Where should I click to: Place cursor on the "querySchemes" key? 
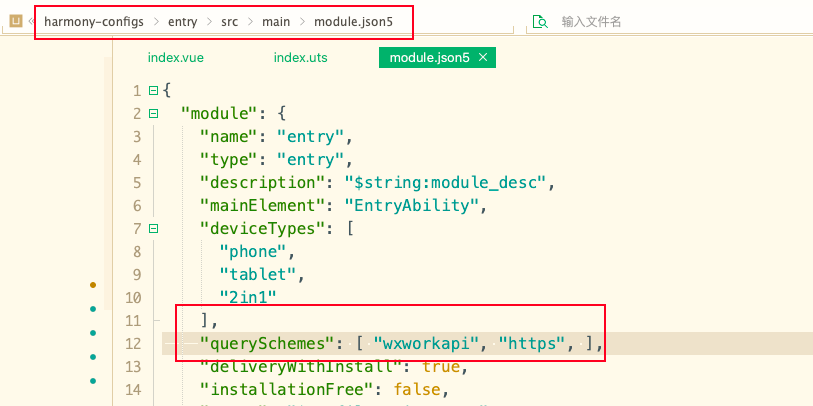click(x=268, y=344)
